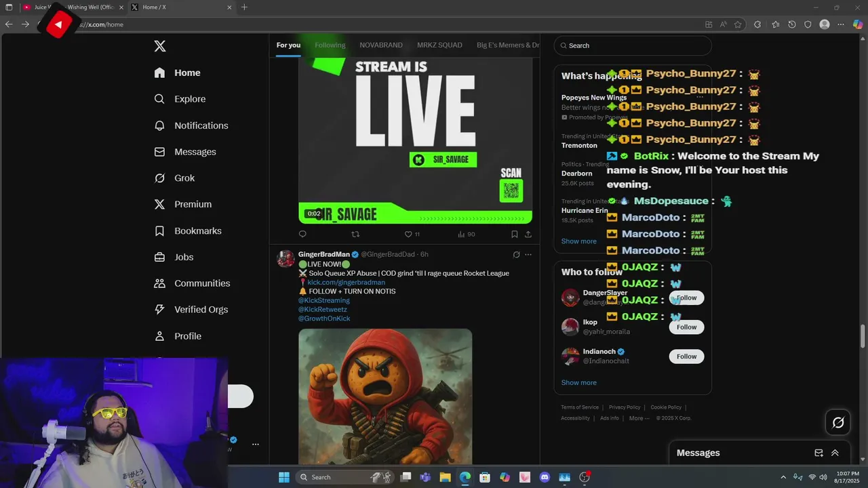This screenshot has width=868, height=488.
Task: Compose new message in Messages drawer
Action: coord(818,453)
